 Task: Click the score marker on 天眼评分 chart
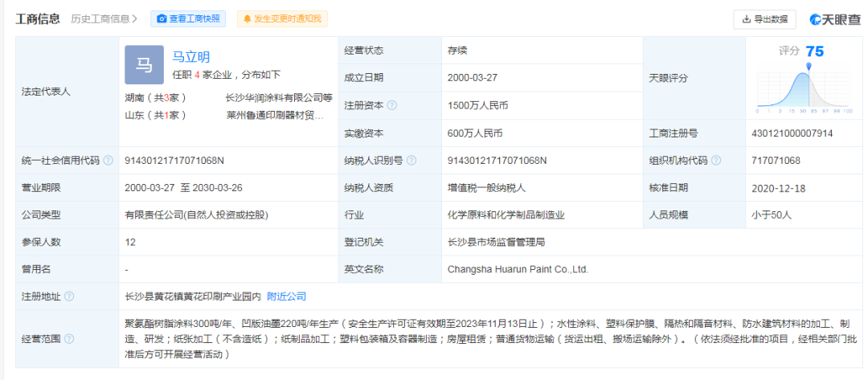click(x=809, y=66)
